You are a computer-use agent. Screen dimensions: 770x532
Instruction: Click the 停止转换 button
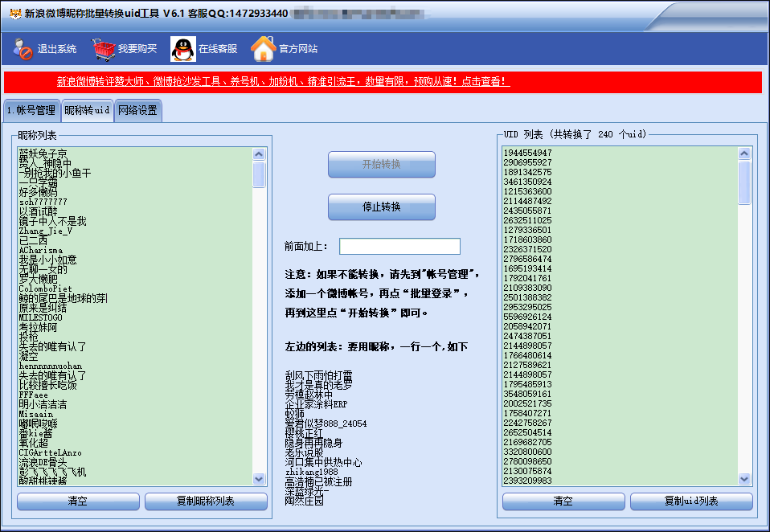tap(382, 207)
